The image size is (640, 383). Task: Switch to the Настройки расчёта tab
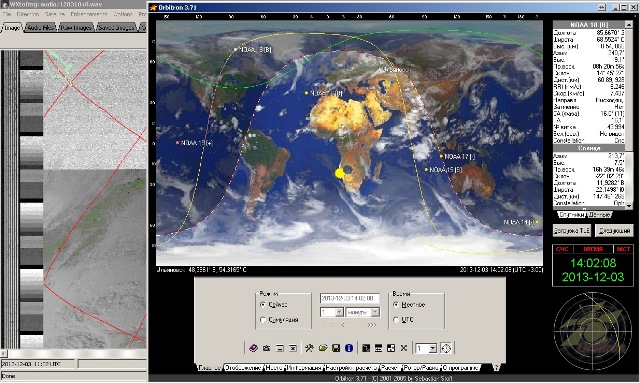point(351,367)
